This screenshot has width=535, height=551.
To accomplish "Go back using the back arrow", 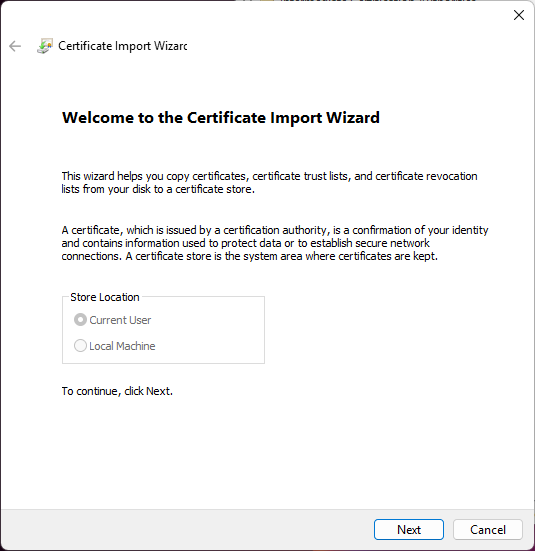I will pos(15,46).
